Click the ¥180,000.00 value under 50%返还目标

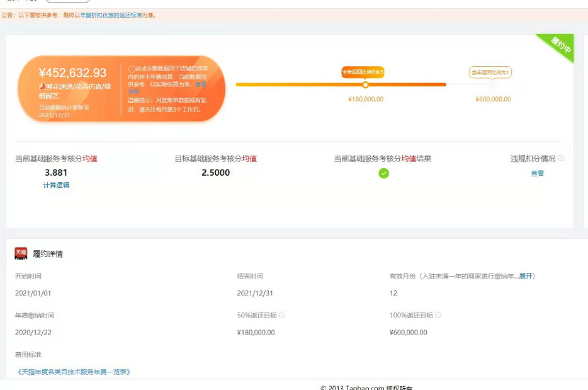pyautogui.click(x=256, y=332)
